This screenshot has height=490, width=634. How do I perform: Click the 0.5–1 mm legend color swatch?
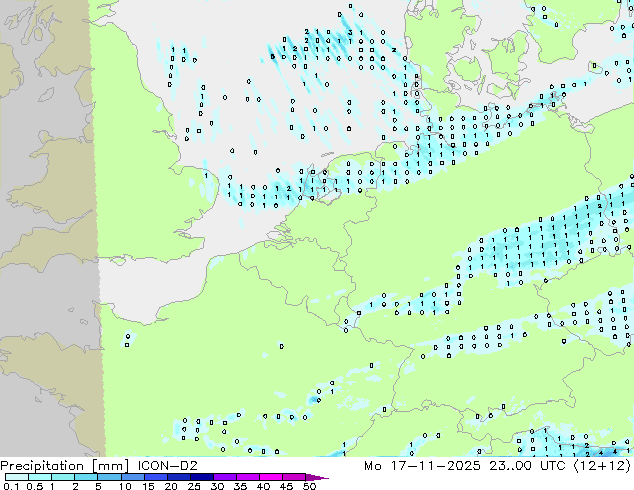pyautogui.click(x=40, y=477)
